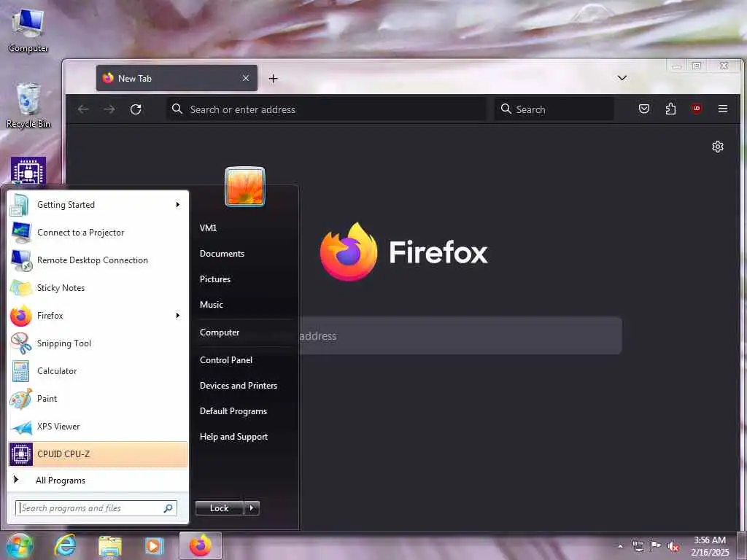The width and height of the screenshot is (747, 560).
Task: Open the Save to Pocket icon
Action: pyautogui.click(x=644, y=109)
